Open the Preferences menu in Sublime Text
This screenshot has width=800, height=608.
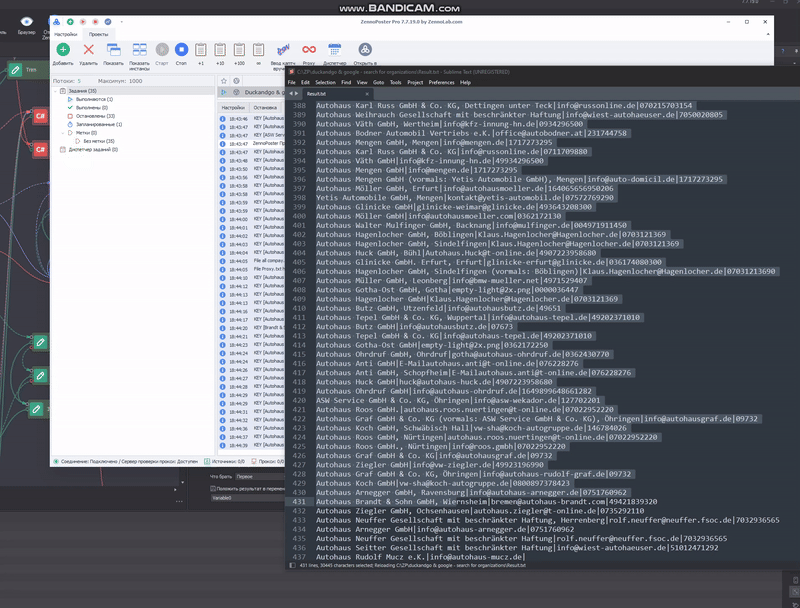[x=441, y=82]
